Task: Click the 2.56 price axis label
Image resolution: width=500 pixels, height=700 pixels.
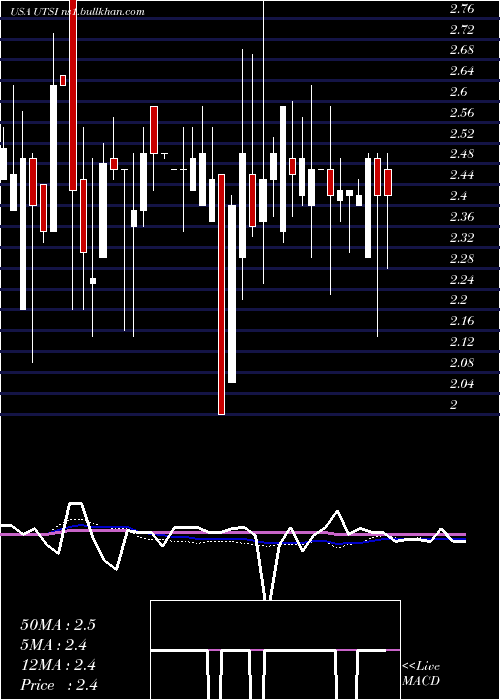Action: 462,113
